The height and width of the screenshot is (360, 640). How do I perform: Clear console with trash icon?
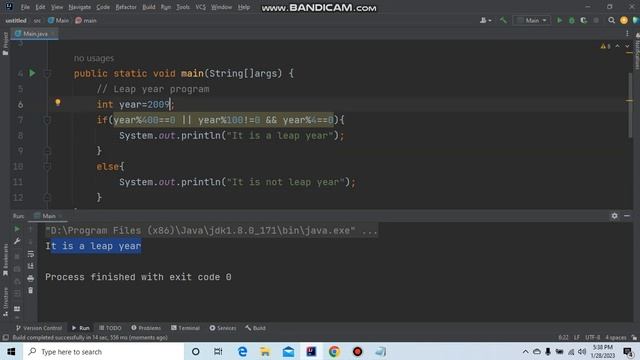(31, 291)
